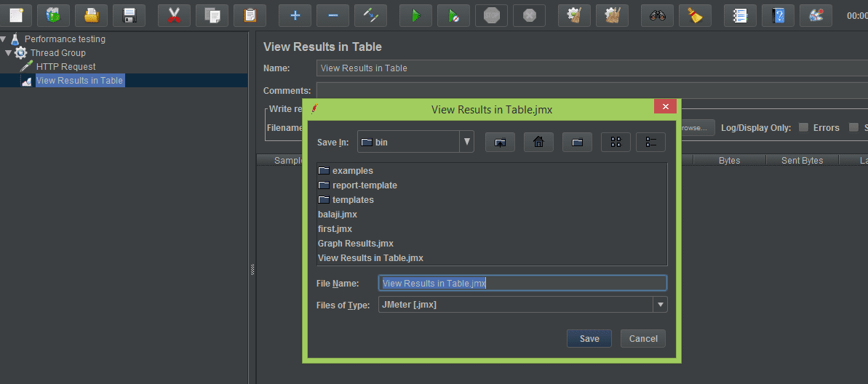Click the Expand All plus icon
The height and width of the screenshot is (384, 868).
(295, 15)
